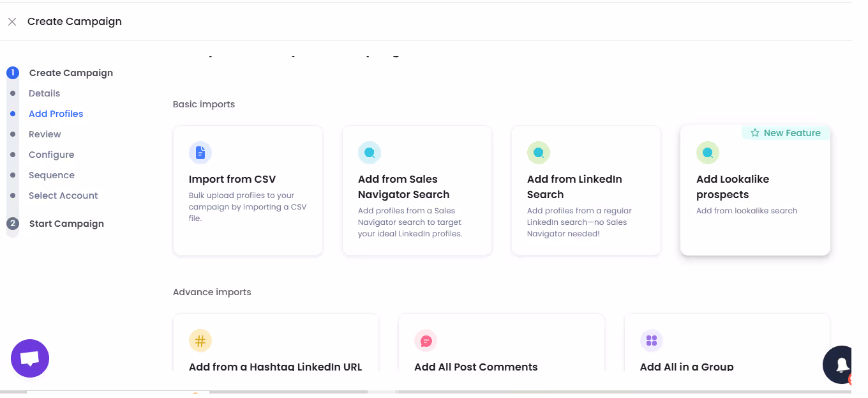Select the Add Profiles step

click(56, 113)
